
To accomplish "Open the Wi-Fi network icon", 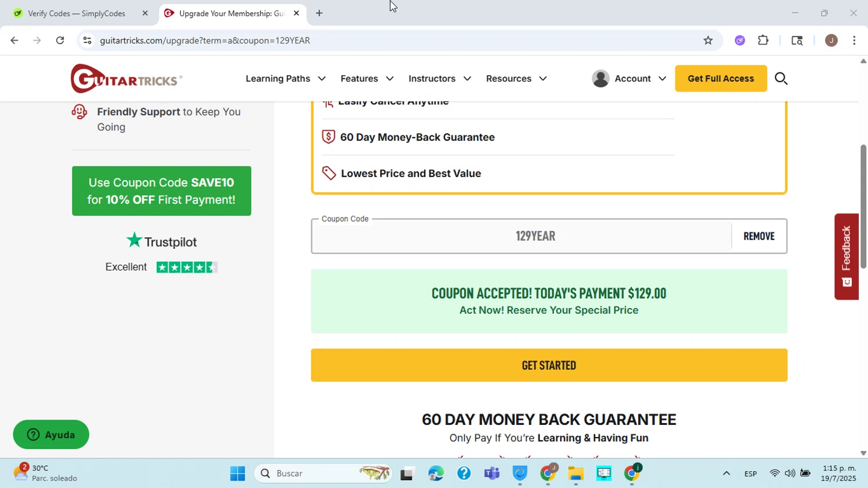I will click(774, 474).
